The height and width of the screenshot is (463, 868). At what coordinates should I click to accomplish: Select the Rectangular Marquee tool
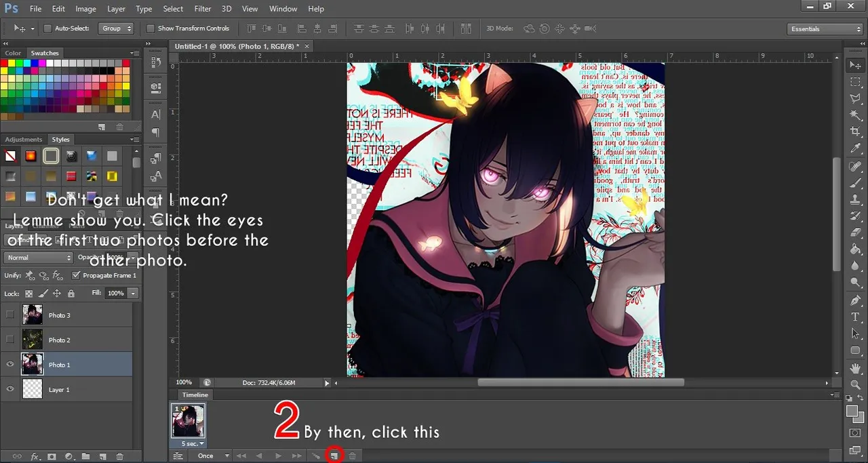(855, 82)
